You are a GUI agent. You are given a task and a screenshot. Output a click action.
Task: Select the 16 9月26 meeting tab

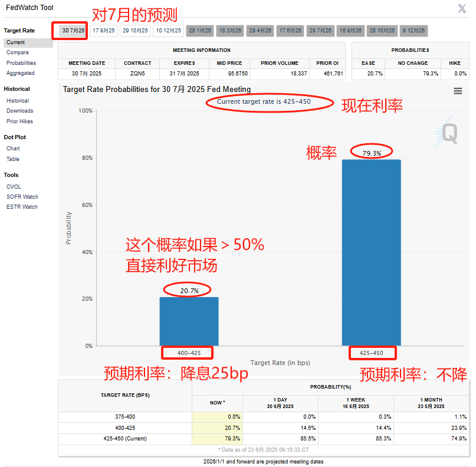[350, 31]
